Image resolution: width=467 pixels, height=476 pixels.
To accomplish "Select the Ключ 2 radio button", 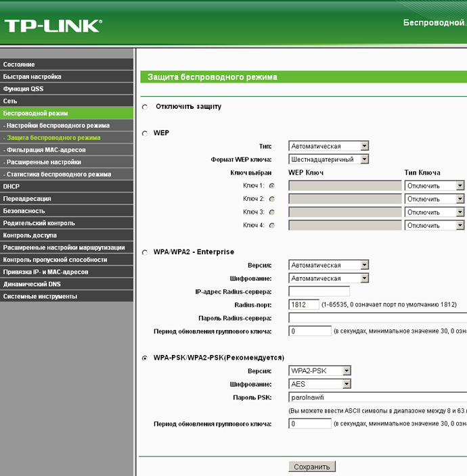I will [x=272, y=199].
